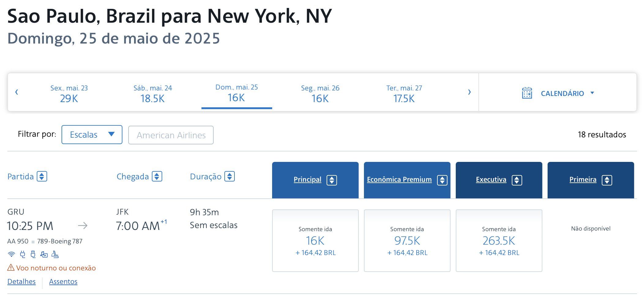Sort by Principal fare sort icon
This screenshot has height=298, width=644.
tap(332, 180)
